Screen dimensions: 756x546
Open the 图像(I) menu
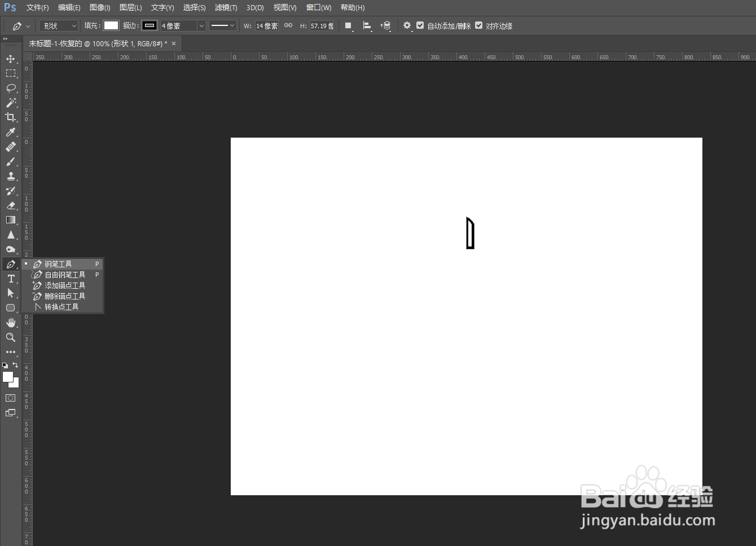pos(100,8)
